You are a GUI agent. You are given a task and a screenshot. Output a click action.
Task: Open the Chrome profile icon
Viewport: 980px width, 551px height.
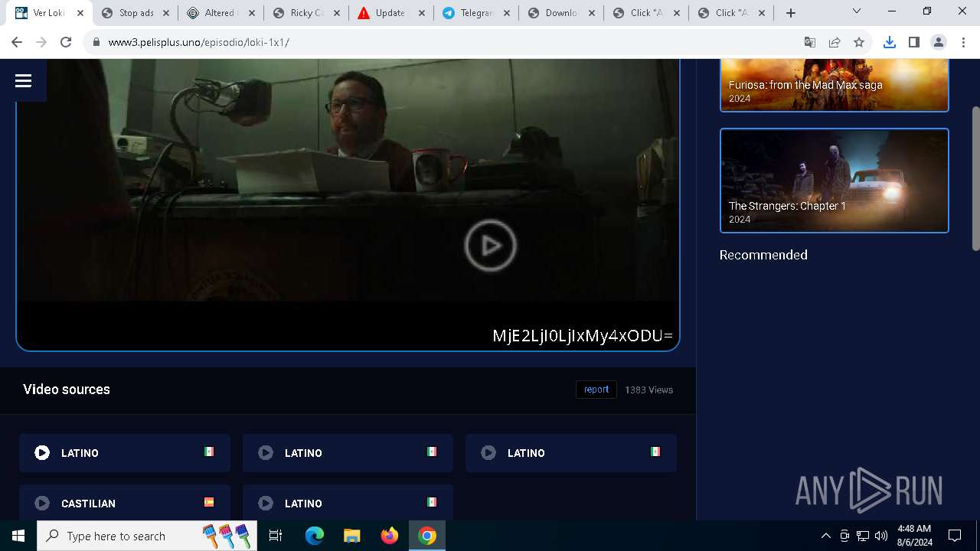pyautogui.click(x=938, y=42)
